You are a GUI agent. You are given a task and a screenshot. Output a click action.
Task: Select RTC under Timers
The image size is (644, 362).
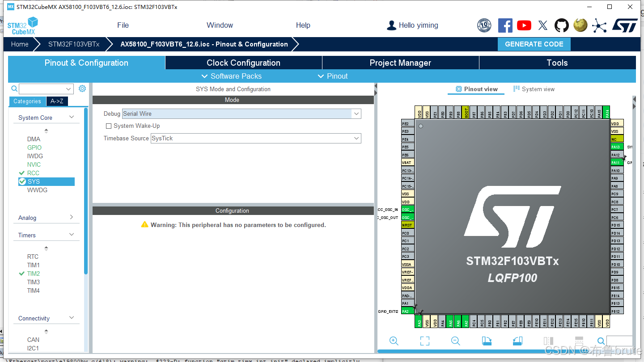click(33, 257)
